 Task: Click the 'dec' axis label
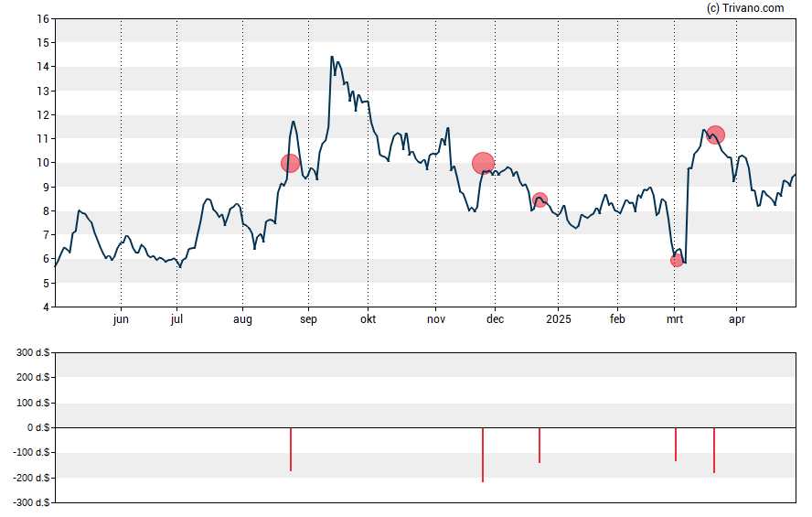click(495, 318)
